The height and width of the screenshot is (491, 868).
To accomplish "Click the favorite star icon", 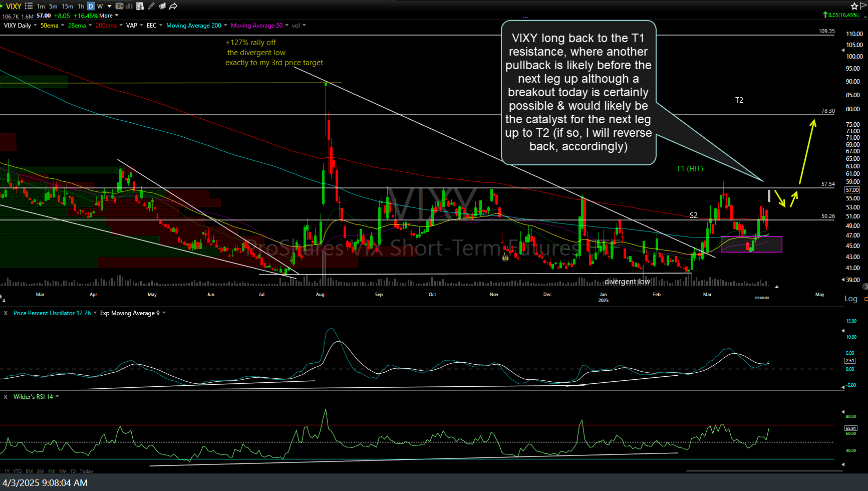I will 854,6.
